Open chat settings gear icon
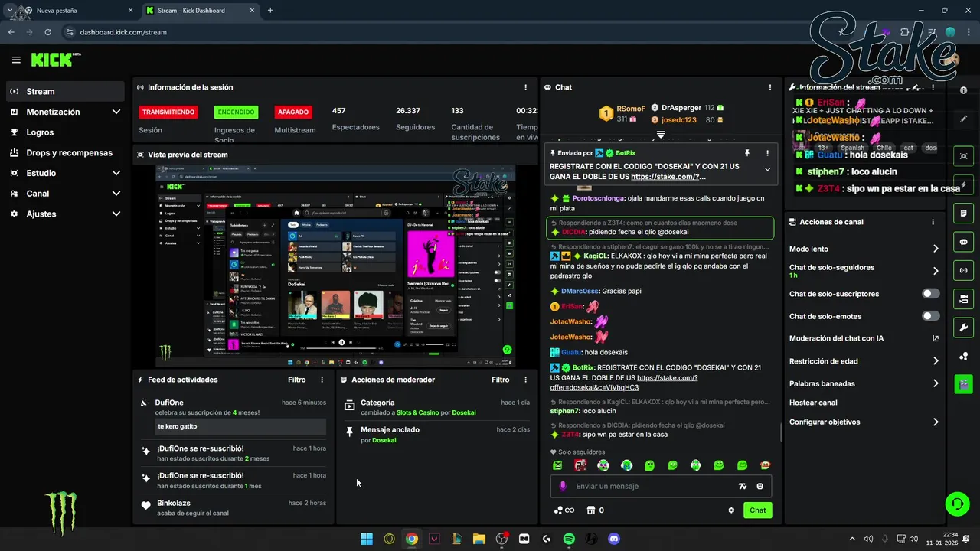The width and height of the screenshot is (980, 551). [731, 510]
